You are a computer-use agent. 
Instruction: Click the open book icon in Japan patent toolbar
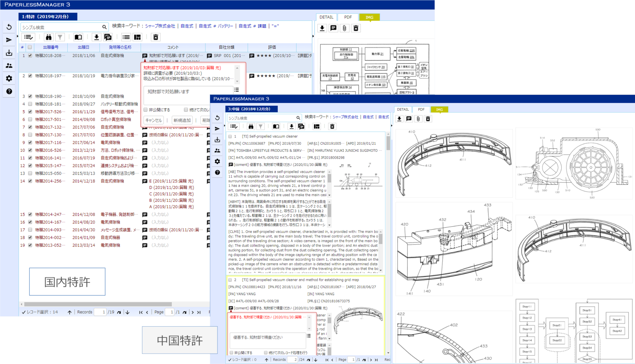point(78,37)
